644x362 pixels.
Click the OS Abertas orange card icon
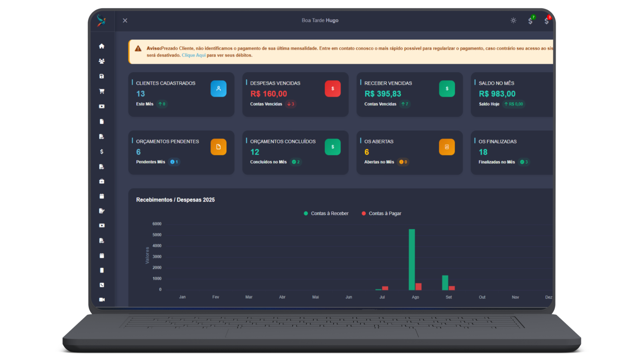[x=447, y=147]
